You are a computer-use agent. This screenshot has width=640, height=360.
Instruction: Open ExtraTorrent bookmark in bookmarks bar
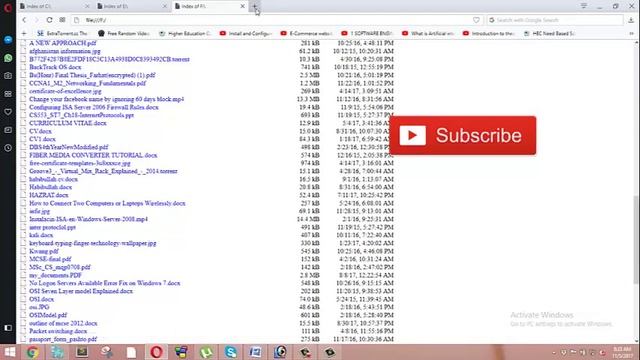62,33
